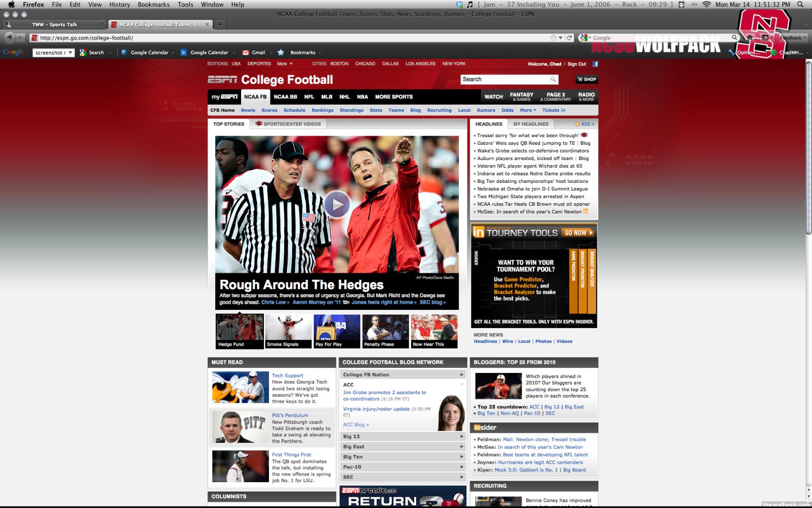The width and height of the screenshot is (812, 508).
Task: Open the More dropdown in CFB navigation
Action: [527, 110]
